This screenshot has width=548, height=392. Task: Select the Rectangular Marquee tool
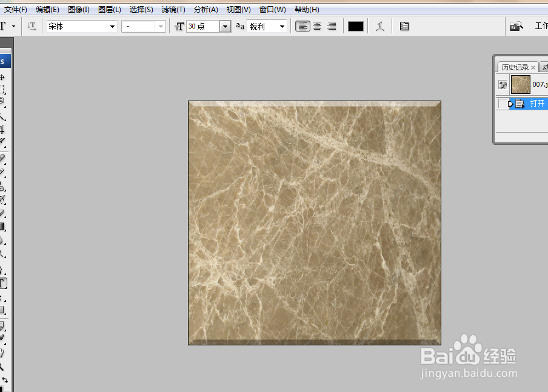click(x=2, y=90)
